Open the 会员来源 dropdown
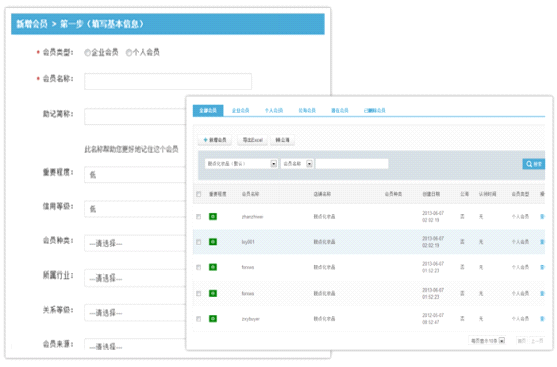Image resolution: width=557 pixels, height=367 pixels. click(x=135, y=344)
